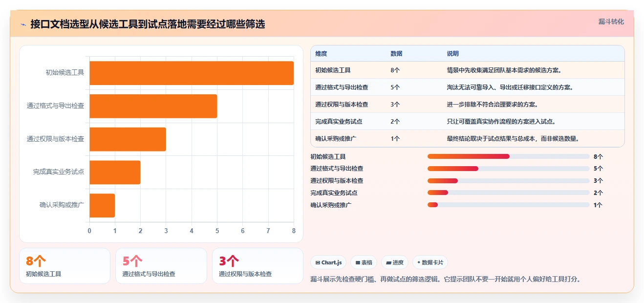Click chart axis label 确认采购或推广

coord(62,205)
